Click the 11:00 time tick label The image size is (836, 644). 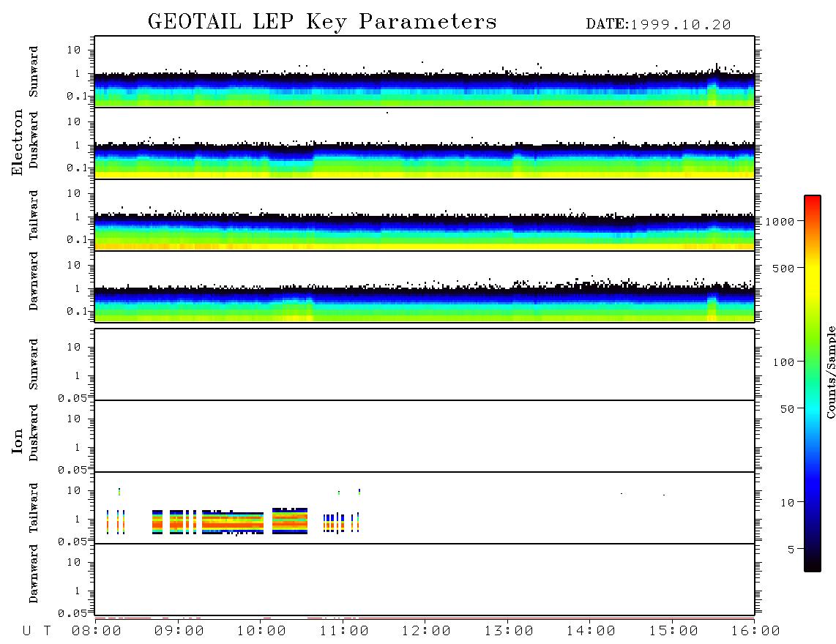pos(344,631)
